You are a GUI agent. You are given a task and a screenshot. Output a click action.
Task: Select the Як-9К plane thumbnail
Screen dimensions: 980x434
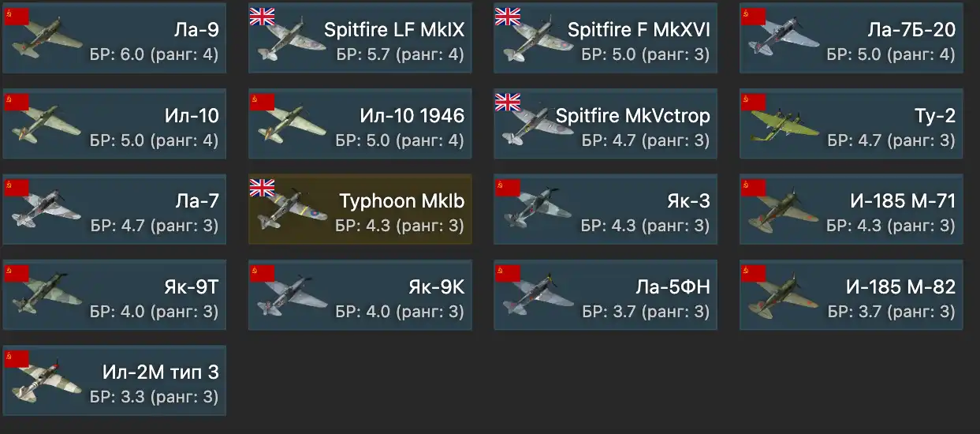[x=289, y=297]
